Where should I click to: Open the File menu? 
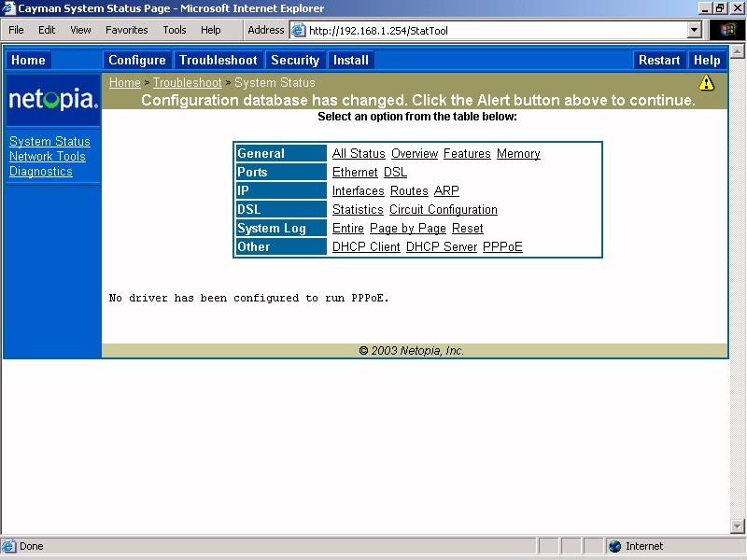(16, 30)
